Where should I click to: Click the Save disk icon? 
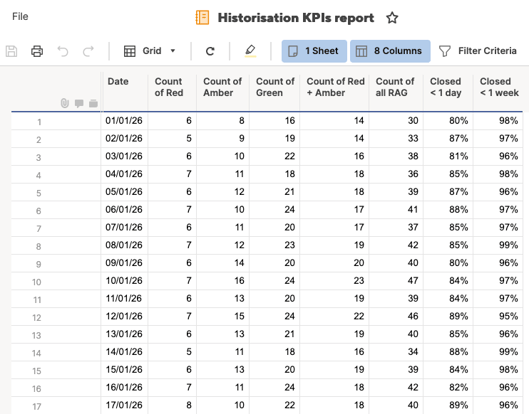tap(11, 51)
